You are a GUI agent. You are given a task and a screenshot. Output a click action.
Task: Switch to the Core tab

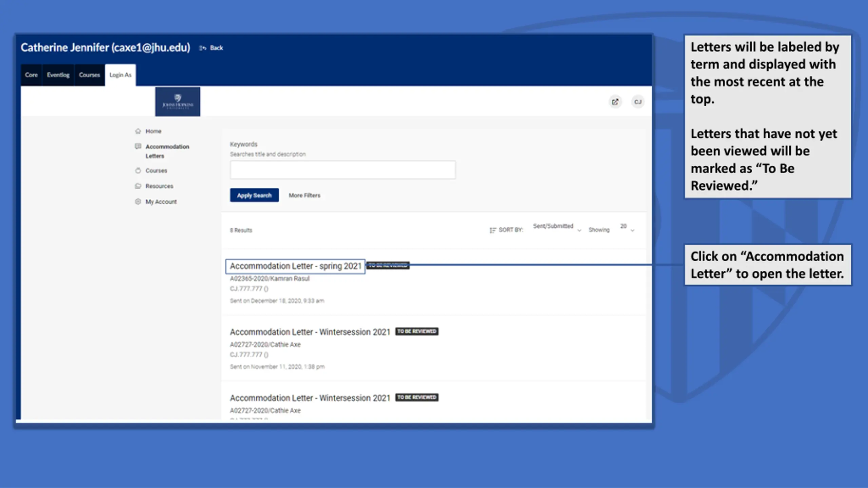tap(31, 75)
